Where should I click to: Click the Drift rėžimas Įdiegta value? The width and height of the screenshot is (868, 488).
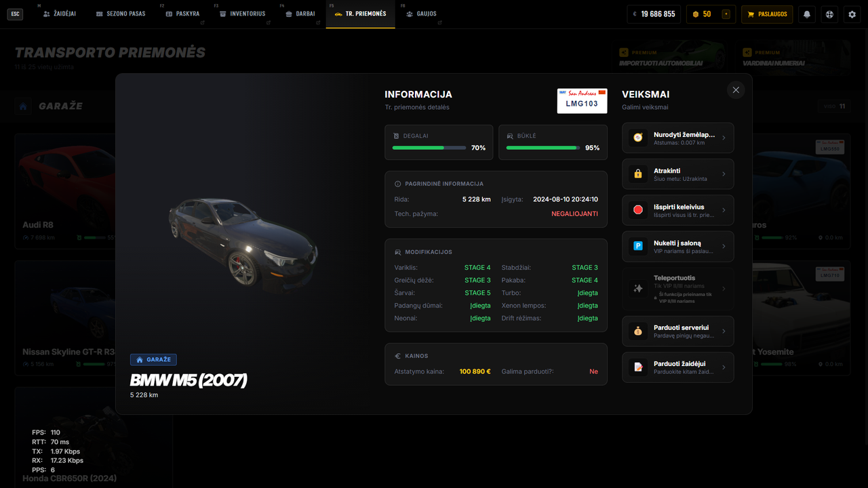(588, 318)
